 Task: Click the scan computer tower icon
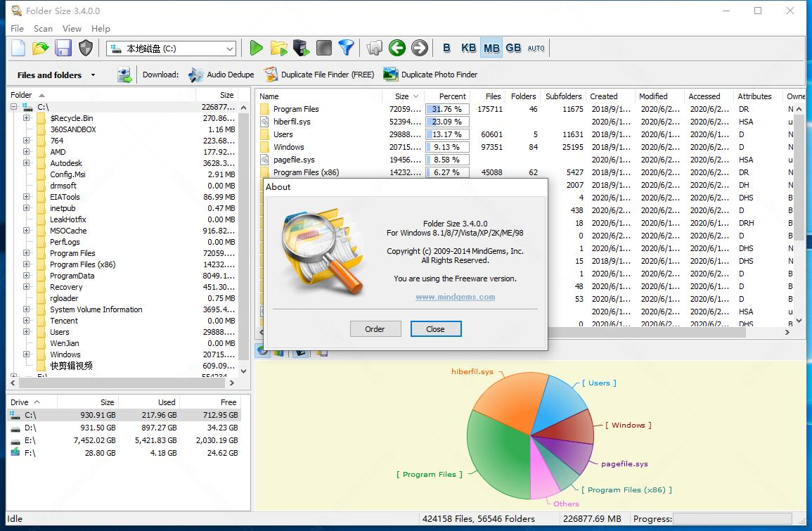tap(301, 49)
